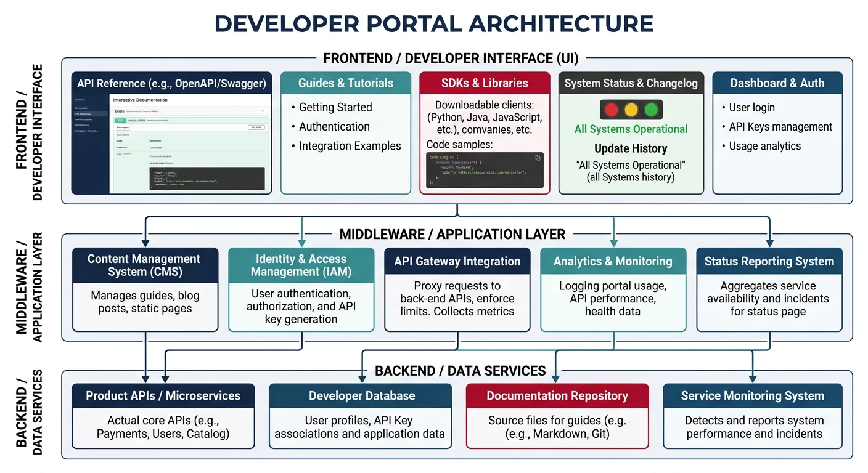
Task: Select Configuration in the docs sidebar
Action: pyautogui.click(x=83, y=119)
